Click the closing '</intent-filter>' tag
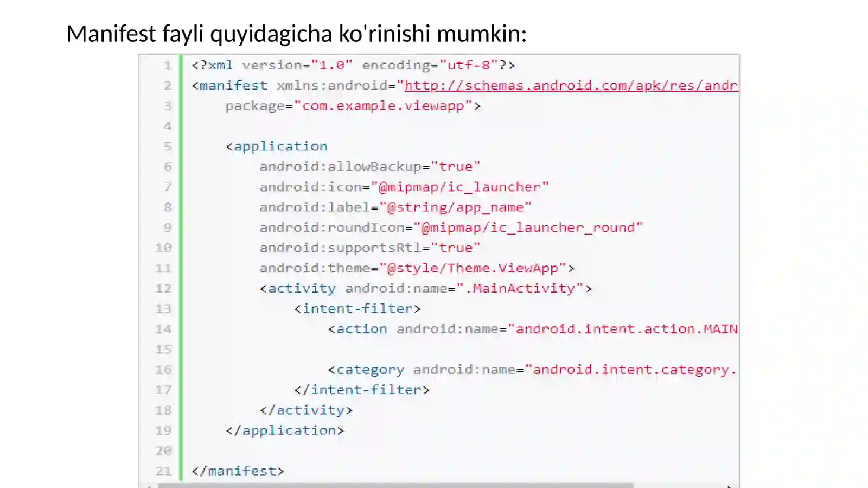The width and height of the screenshot is (868, 488). [x=362, y=390]
